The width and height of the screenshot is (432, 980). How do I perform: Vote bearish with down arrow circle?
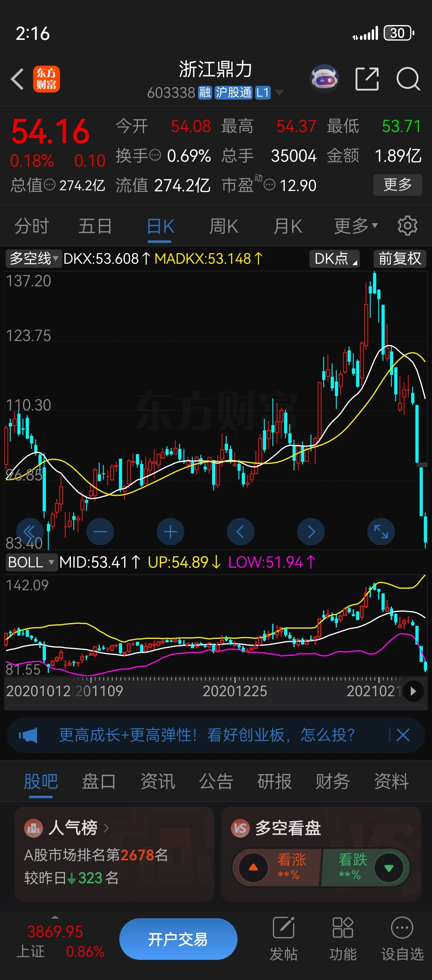pyautogui.click(x=389, y=867)
